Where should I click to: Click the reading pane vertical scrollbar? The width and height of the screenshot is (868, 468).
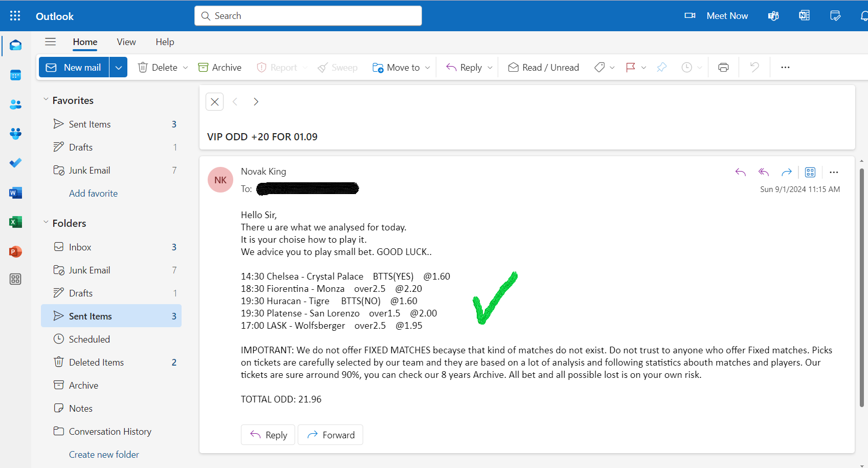tap(861, 287)
